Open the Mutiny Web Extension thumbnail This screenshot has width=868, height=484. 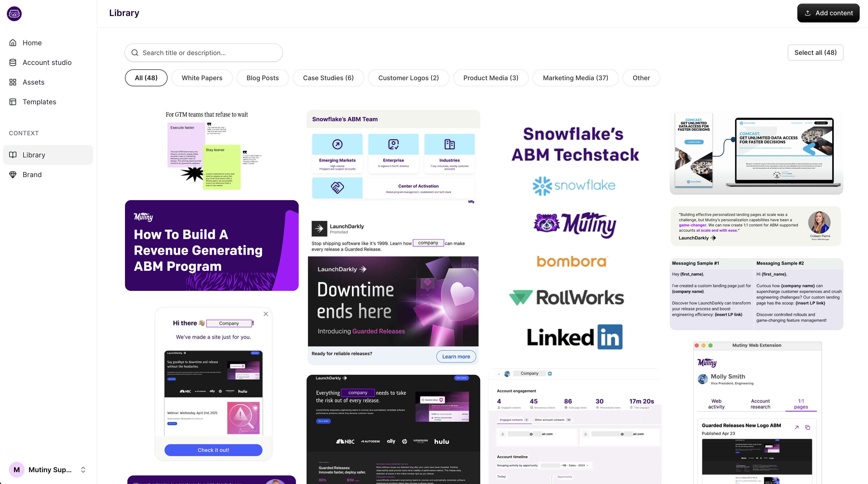[x=757, y=413]
